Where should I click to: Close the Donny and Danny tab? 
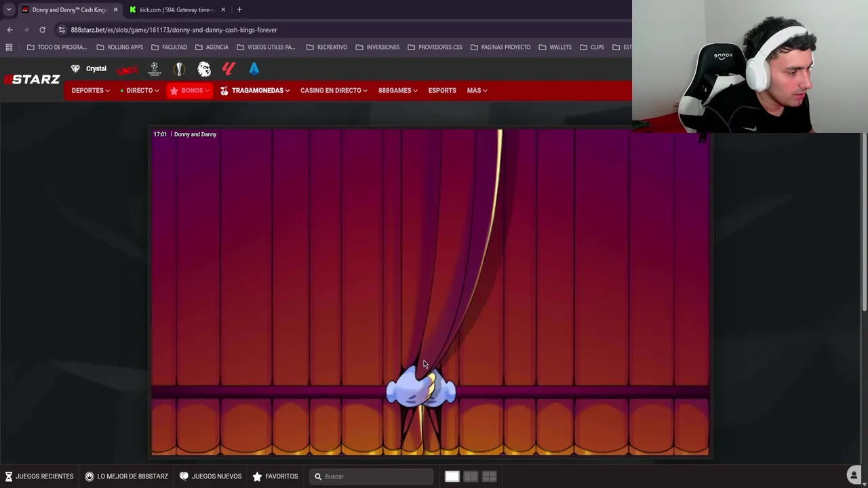click(115, 9)
